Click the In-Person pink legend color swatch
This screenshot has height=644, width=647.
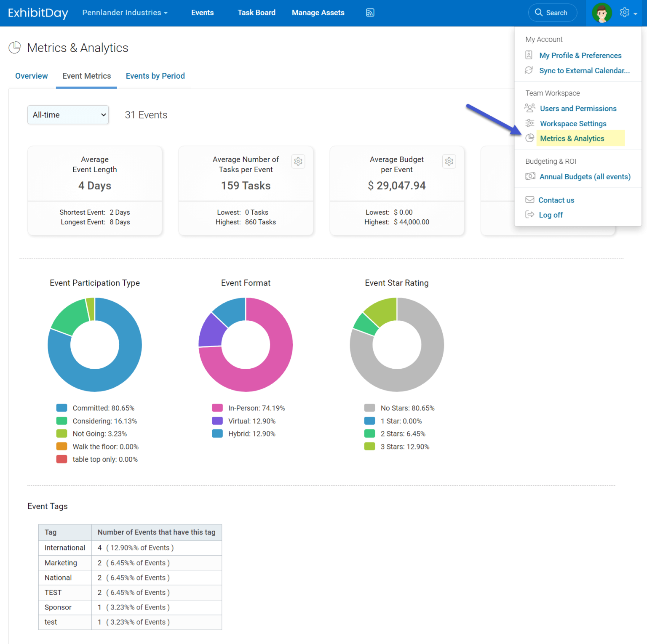click(x=217, y=407)
